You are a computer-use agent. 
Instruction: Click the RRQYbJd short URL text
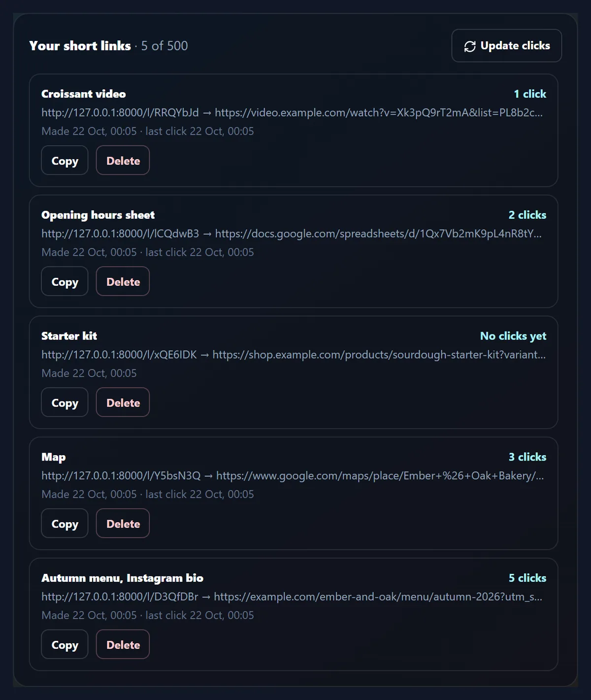click(x=120, y=113)
